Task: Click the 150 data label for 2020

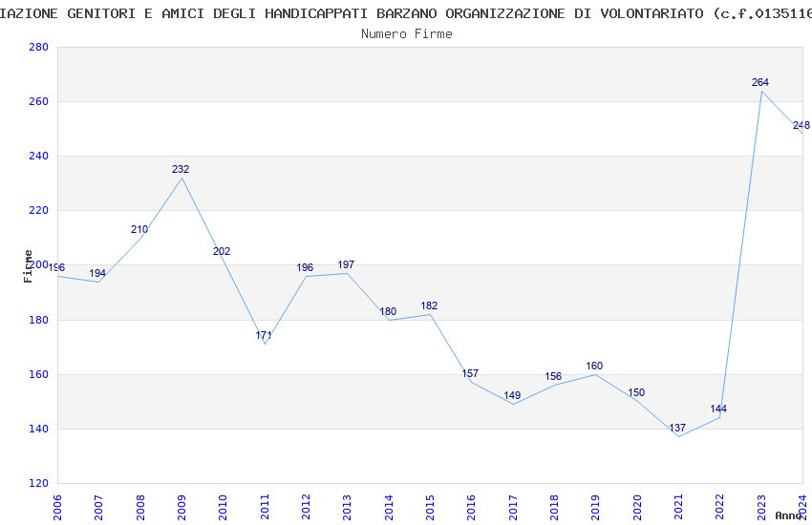Action: [x=636, y=392]
